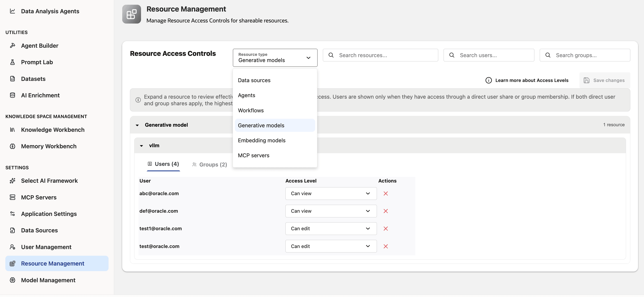Focus the Search groups field
Viewport: 644px width, 297px height.
click(x=585, y=55)
